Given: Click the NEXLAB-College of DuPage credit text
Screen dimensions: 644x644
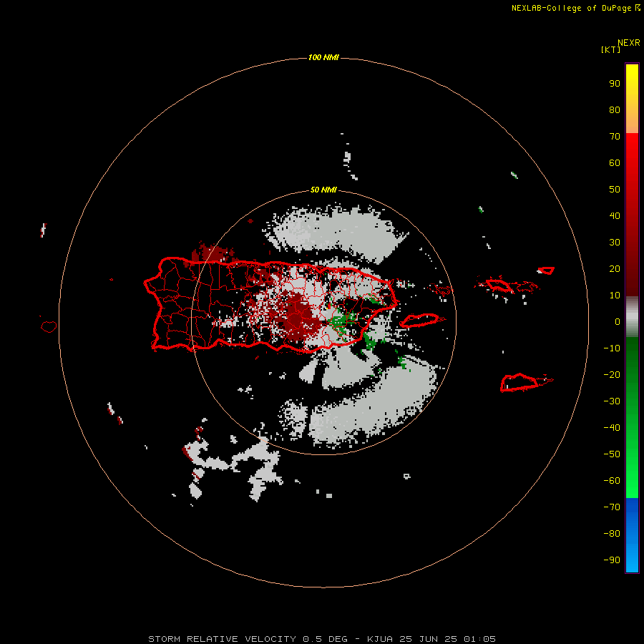Looking at the screenshot, I should pyautogui.click(x=571, y=8).
